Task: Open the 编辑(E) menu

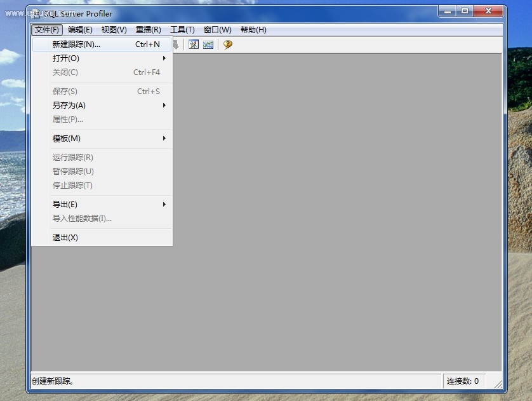Action: click(80, 30)
